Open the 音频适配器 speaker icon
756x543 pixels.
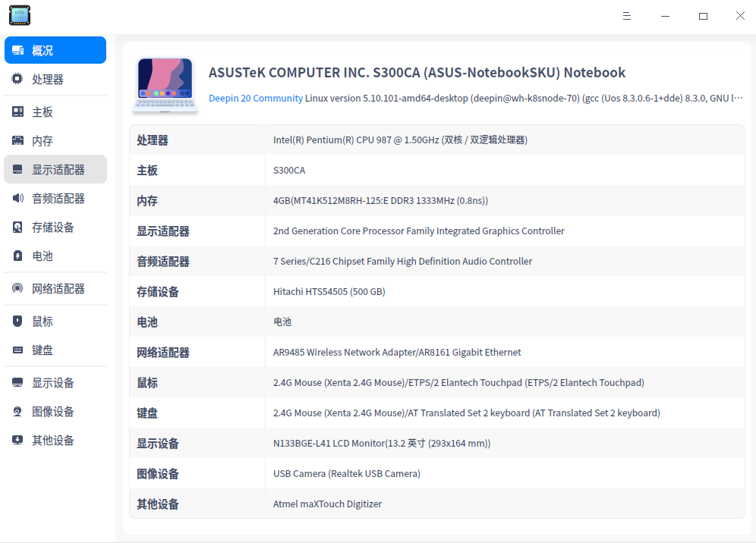tap(17, 198)
